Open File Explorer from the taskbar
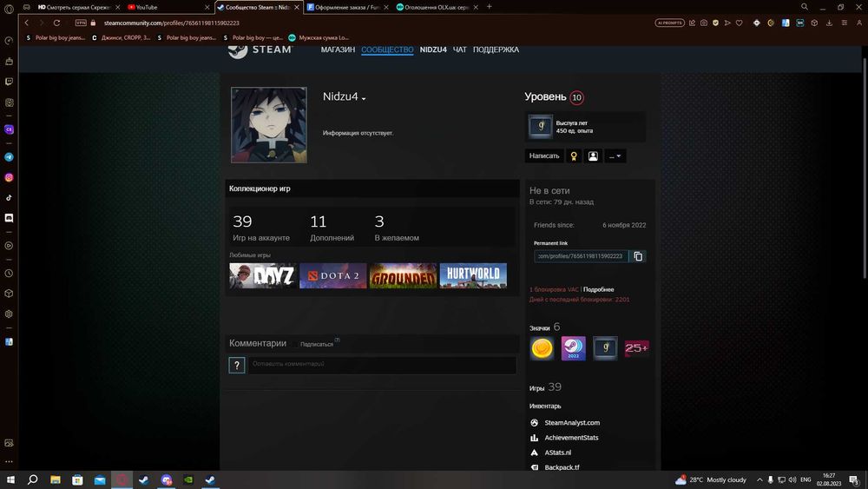 point(56,479)
